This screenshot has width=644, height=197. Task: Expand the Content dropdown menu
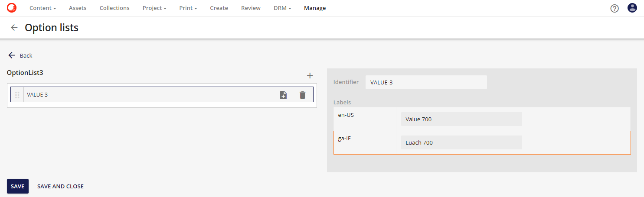click(x=42, y=8)
